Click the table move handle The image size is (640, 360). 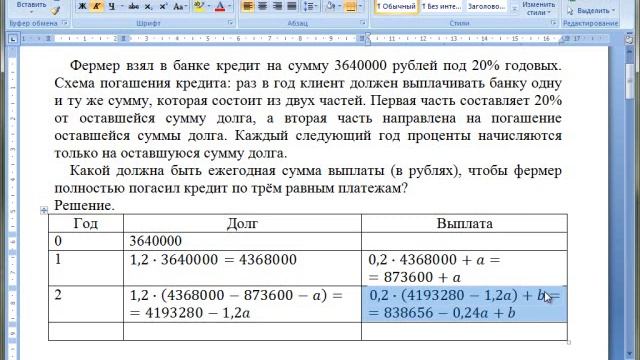pyautogui.click(x=44, y=210)
